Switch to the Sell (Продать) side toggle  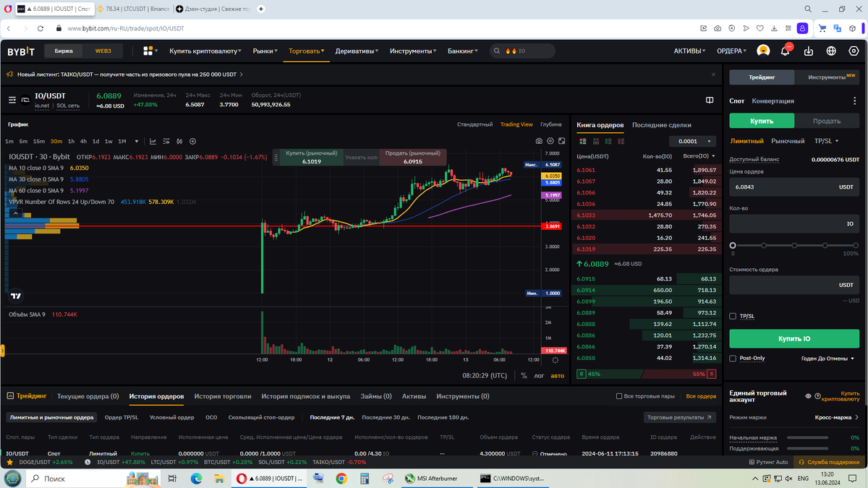pyautogui.click(x=827, y=121)
